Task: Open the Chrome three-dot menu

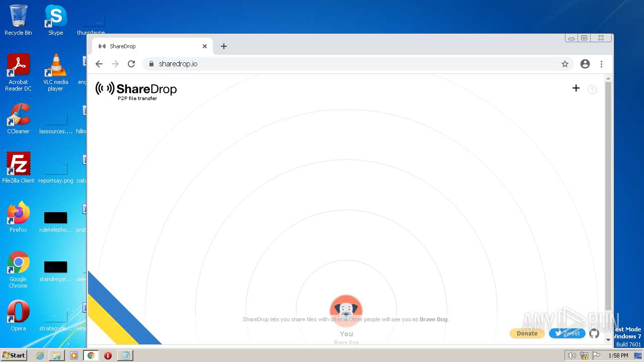Action: (x=601, y=64)
